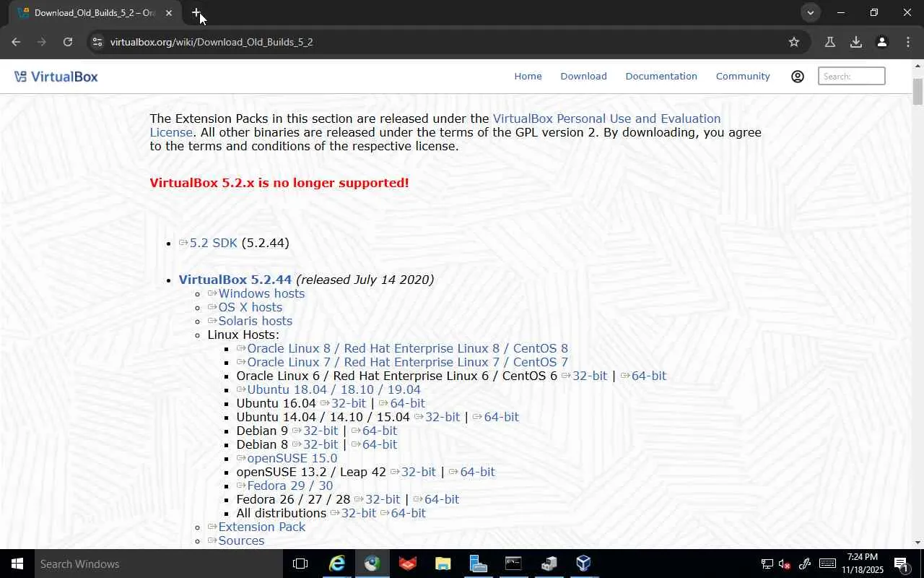Screen dimensions: 924x578
Task: Select the Download_Old_Builds_5_2 tab
Action: (x=95, y=13)
